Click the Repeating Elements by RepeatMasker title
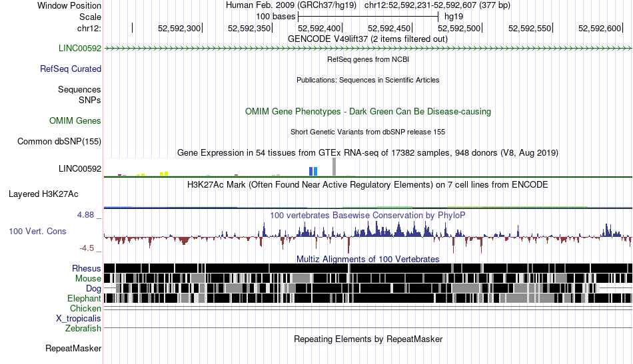This screenshot has height=364, width=633. click(x=368, y=339)
